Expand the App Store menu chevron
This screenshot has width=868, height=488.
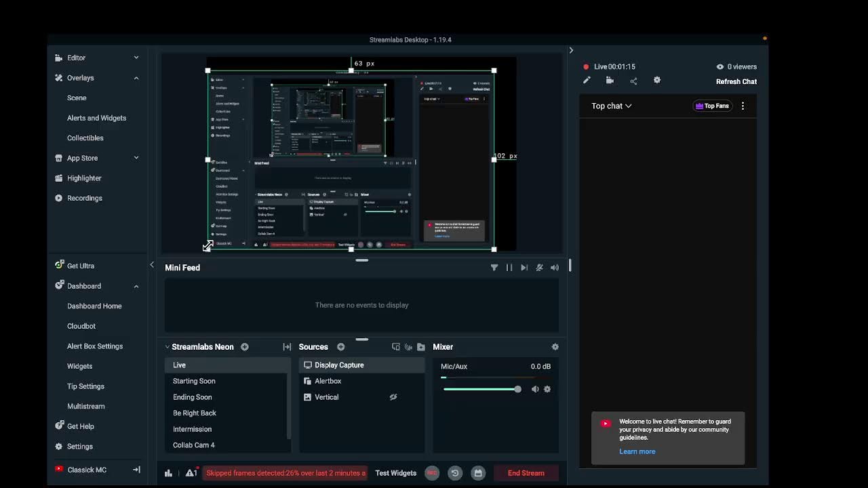(136, 158)
